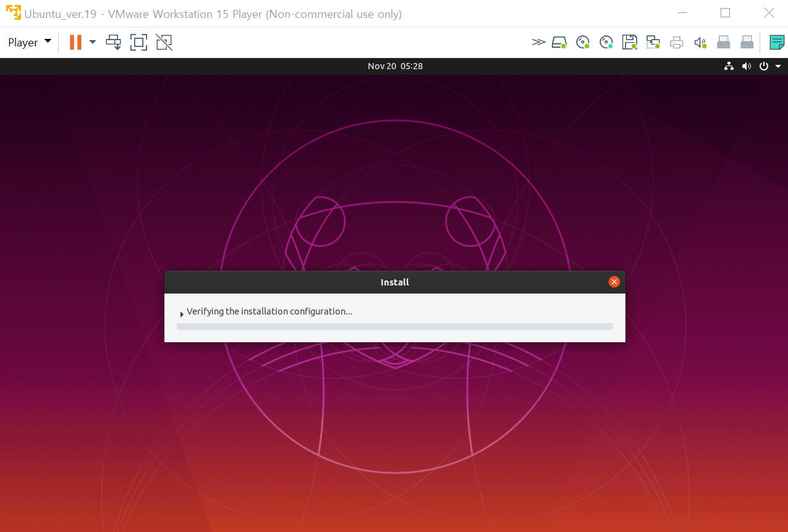Image resolution: width=788 pixels, height=532 pixels.
Task: Expand the details triangle beside Verifying
Action: [x=181, y=314]
